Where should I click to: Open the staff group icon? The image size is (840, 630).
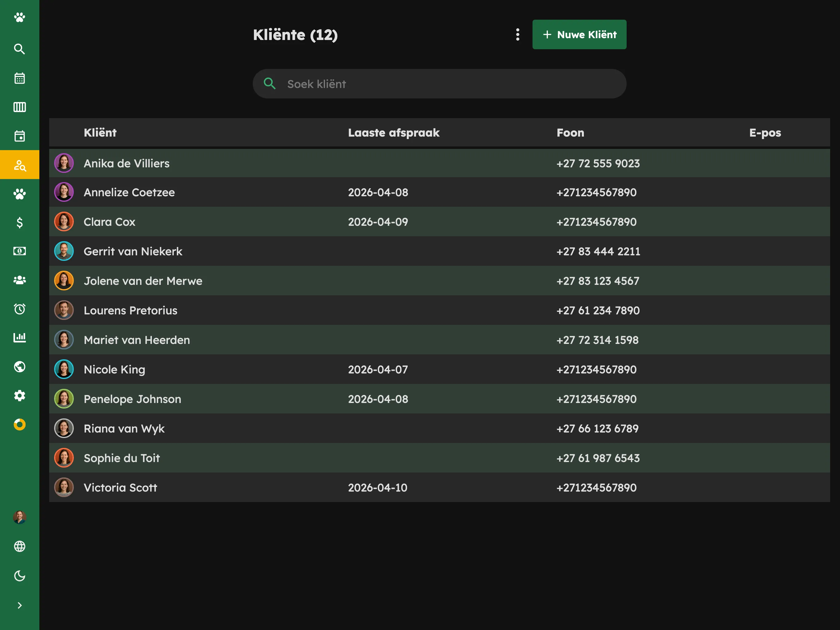coord(19,280)
